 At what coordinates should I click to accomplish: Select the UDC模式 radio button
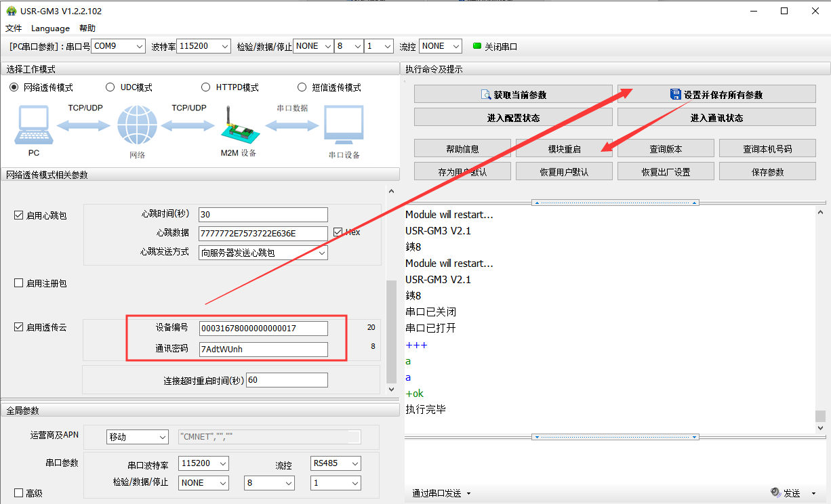tap(110, 87)
